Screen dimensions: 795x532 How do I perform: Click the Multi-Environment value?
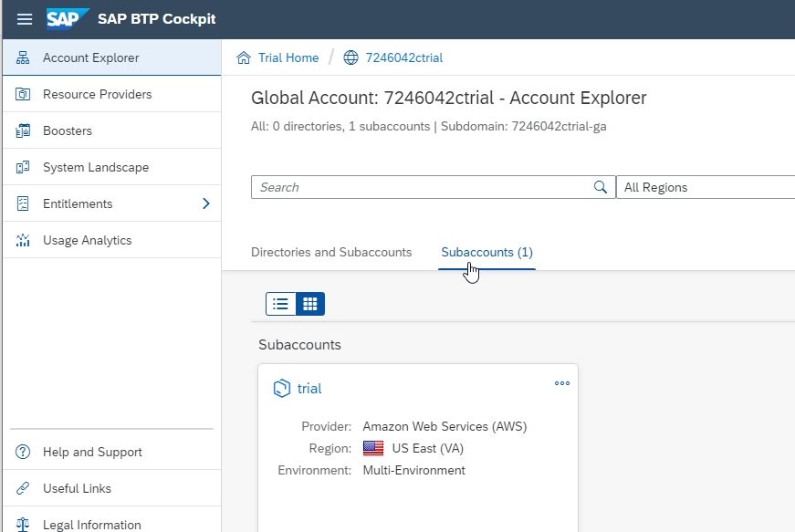[413, 470]
